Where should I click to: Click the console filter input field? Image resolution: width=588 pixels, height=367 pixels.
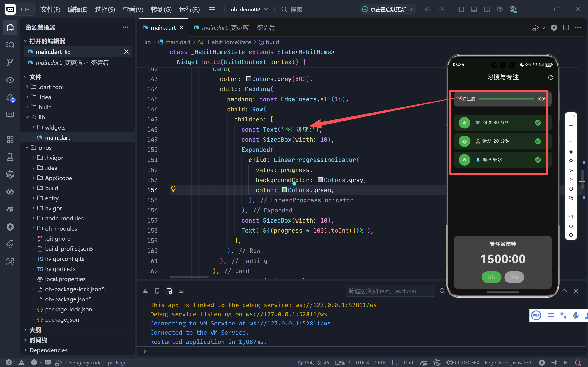click(390, 291)
